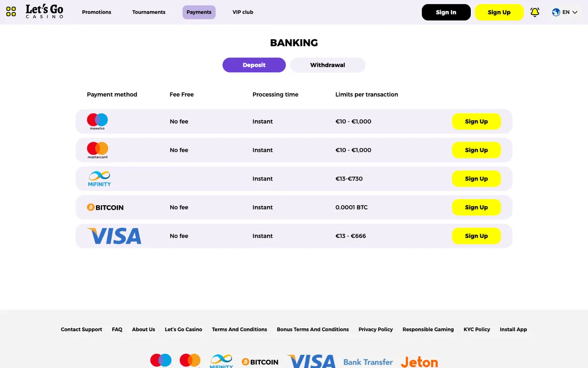This screenshot has width=588, height=368.
Task: Open the Responsible Gaming link
Action: pos(428,329)
